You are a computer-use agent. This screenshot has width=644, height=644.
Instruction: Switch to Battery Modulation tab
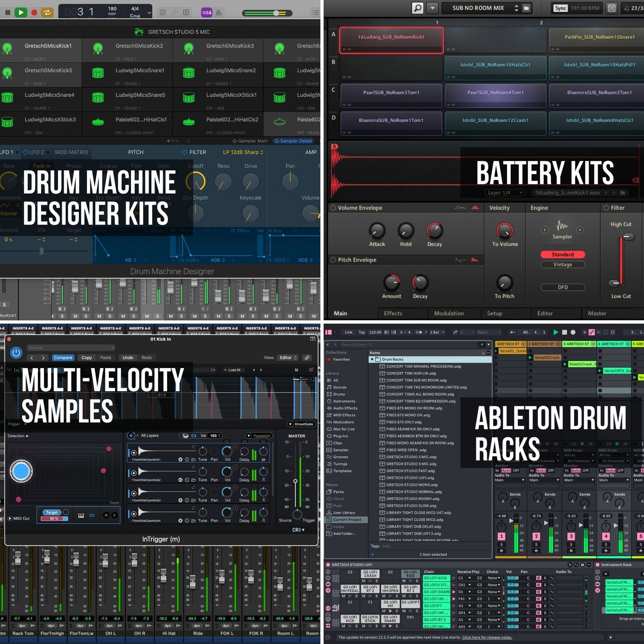click(449, 313)
